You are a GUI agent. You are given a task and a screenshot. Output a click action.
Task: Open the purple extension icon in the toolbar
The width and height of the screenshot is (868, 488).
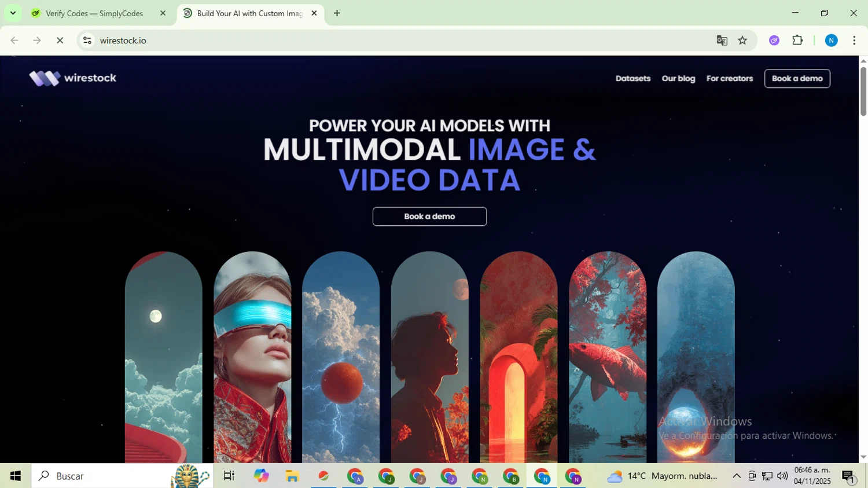(774, 41)
